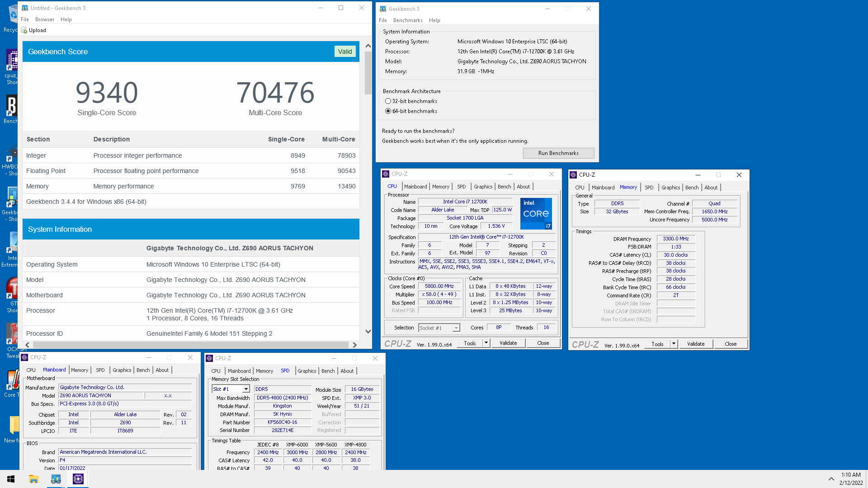868x488 pixels.
Task: Expand Tools dropdown arrow in CPU-Z Memory window
Action: pos(674,344)
